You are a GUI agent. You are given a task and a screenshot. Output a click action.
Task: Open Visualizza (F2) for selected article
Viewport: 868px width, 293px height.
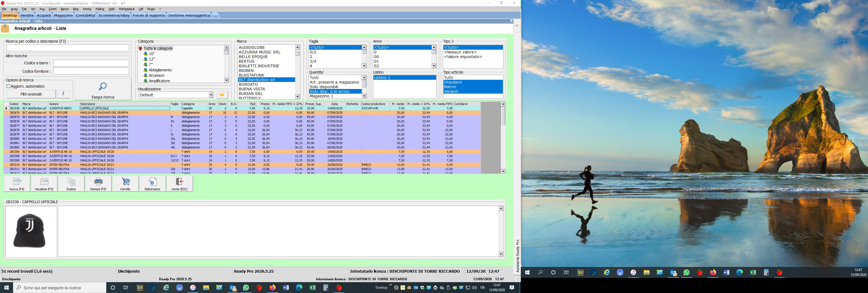[44, 184]
